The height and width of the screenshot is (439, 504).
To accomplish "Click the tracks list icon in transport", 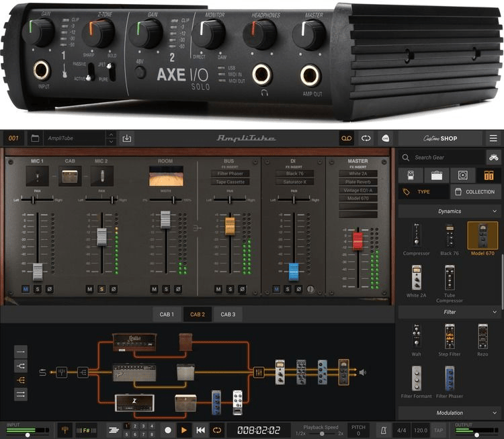I will pos(114,430).
